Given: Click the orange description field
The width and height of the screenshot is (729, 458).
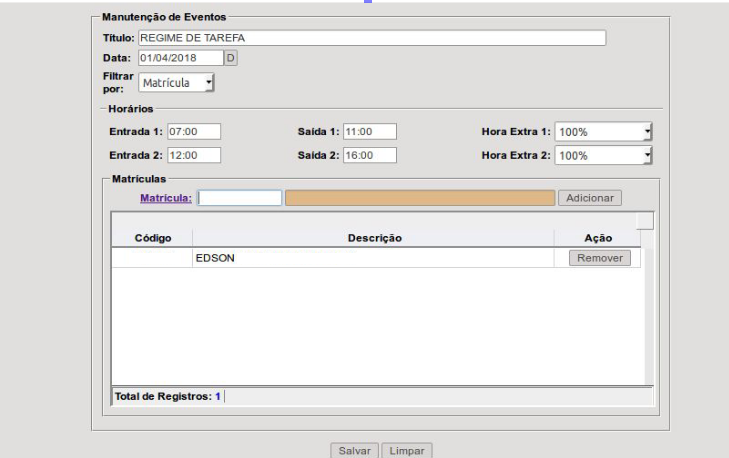Looking at the screenshot, I should click(x=420, y=198).
